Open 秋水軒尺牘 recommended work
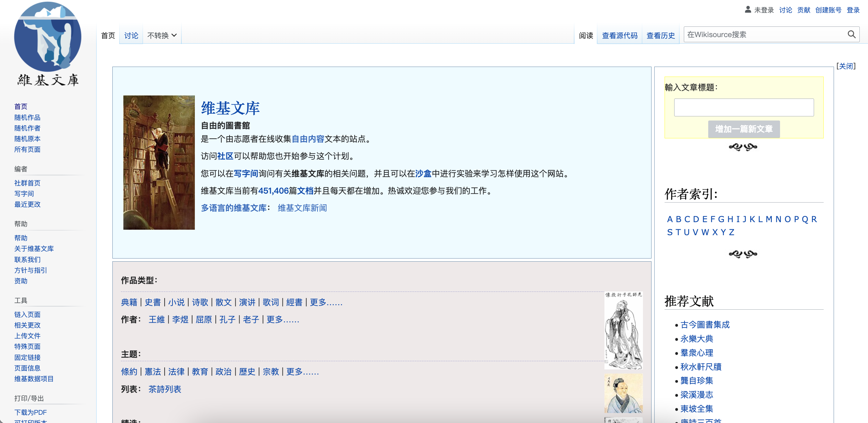Image resolution: width=868 pixels, height=423 pixels. [701, 367]
